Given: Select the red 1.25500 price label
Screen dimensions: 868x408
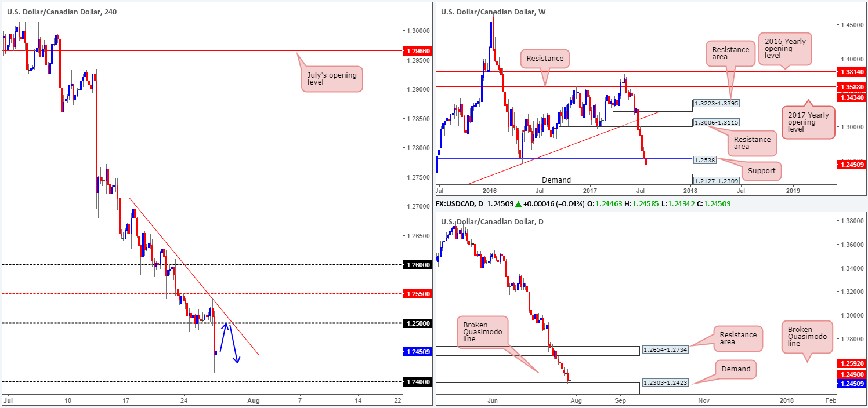Looking at the screenshot, I should click(x=417, y=294).
